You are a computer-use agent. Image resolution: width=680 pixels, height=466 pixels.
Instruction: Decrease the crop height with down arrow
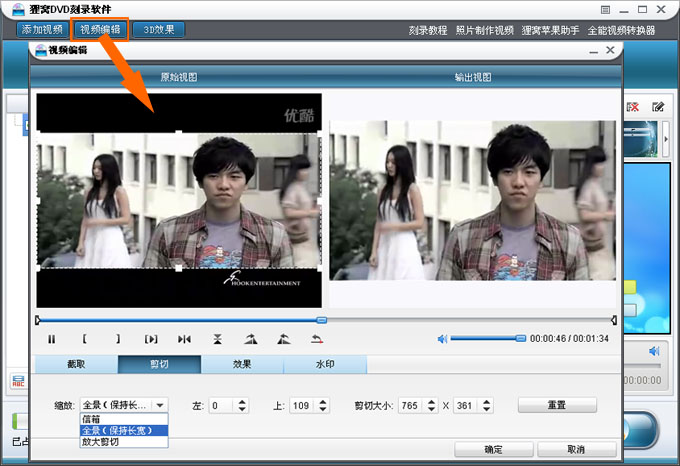click(487, 409)
